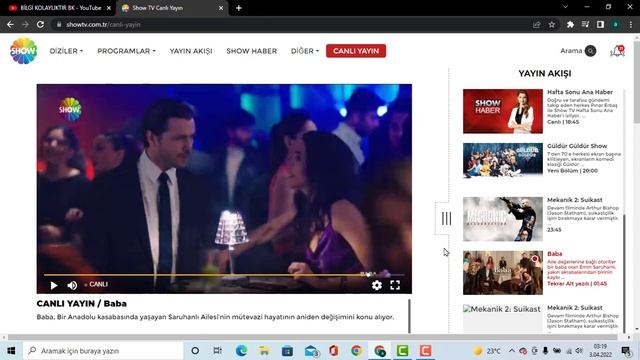Image resolution: width=640 pixels, height=360 pixels.
Task: Open the weather widget showing 23°C
Action: 487,351
